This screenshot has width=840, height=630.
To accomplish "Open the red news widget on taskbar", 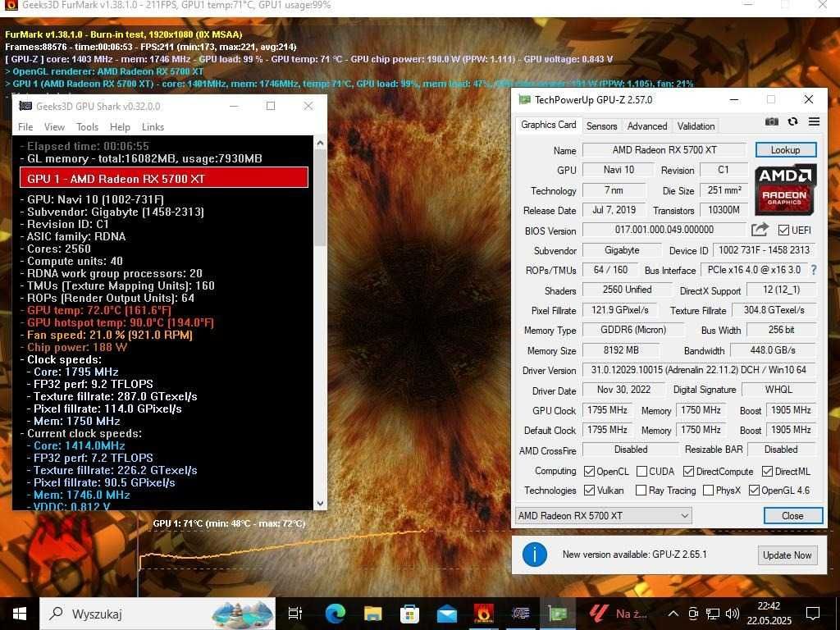I will (x=618, y=614).
